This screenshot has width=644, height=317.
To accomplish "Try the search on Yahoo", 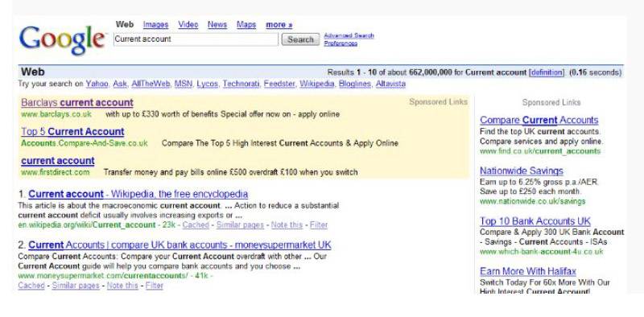I will coord(97,84).
